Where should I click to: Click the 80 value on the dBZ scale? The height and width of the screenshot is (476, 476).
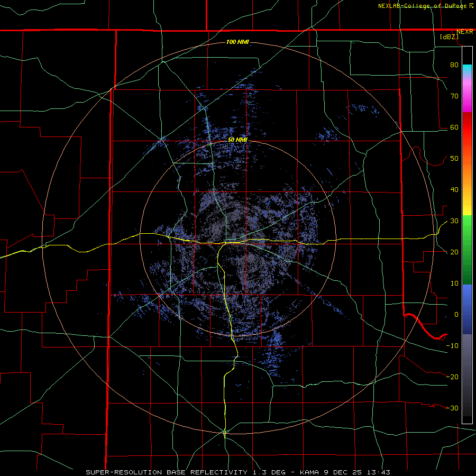(454, 65)
